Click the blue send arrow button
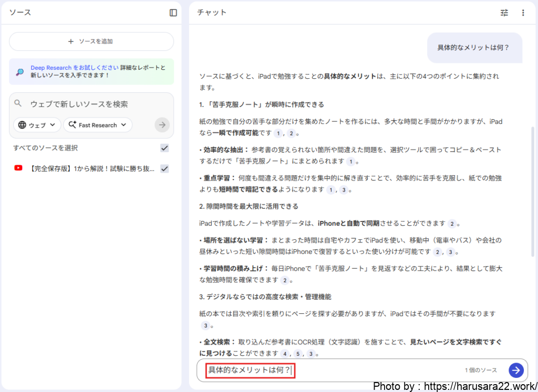Image resolution: width=538 pixels, height=392 pixels. click(516, 370)
